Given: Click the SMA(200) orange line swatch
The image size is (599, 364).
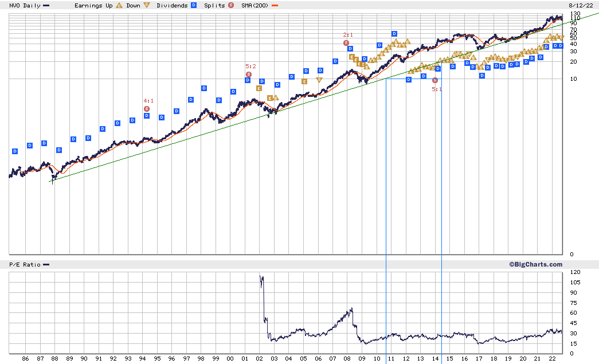Looking at the screenshot, I should coord(275,6).
